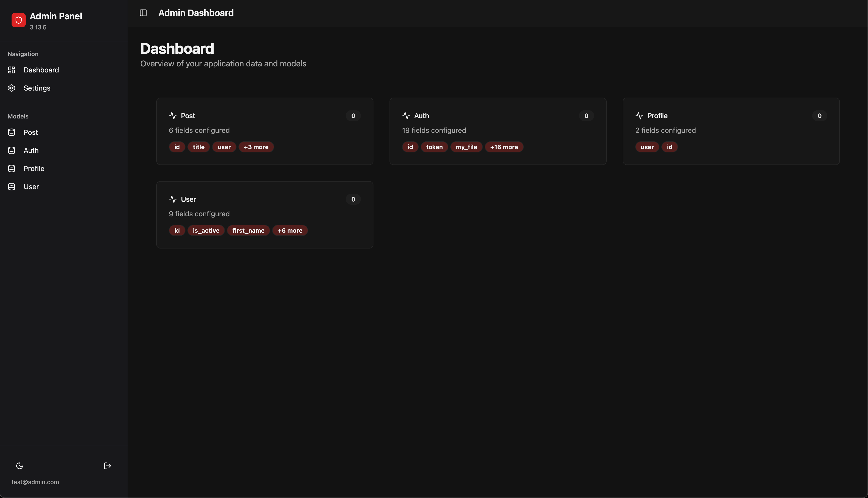Click the is_active field badge

[x=206, y=231]
